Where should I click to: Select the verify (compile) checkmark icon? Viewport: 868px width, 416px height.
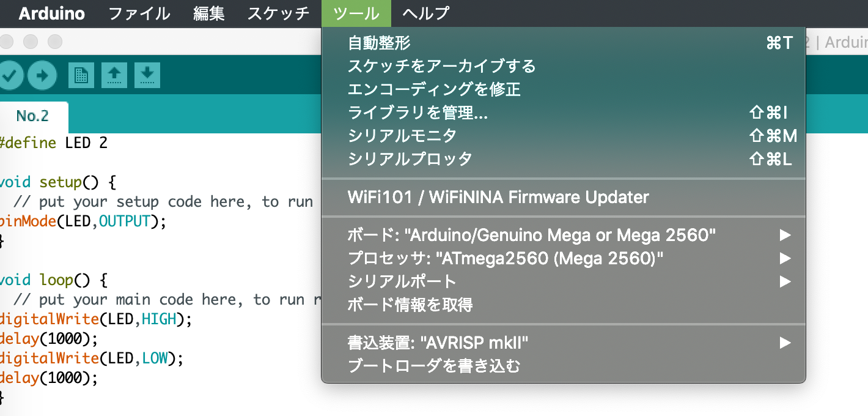[x=10, y=74]
